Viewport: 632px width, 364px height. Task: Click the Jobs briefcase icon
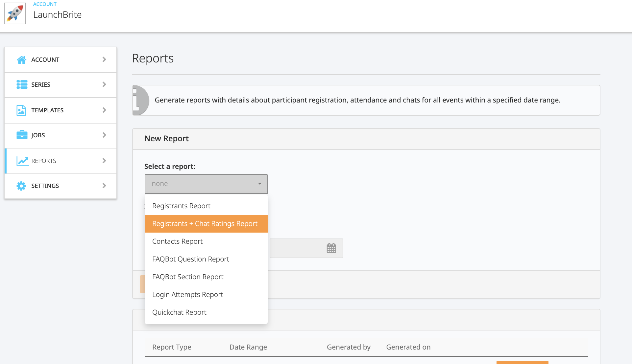22,135
